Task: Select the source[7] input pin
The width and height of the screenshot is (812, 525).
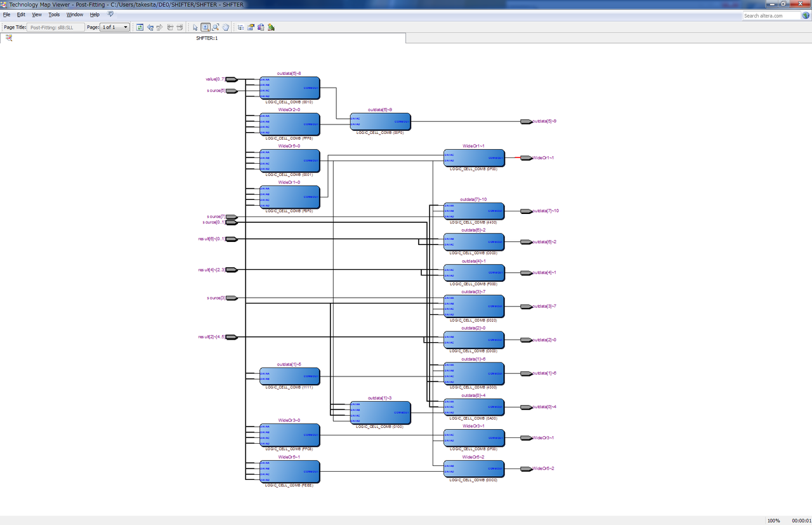Action: tap(232, 217)
